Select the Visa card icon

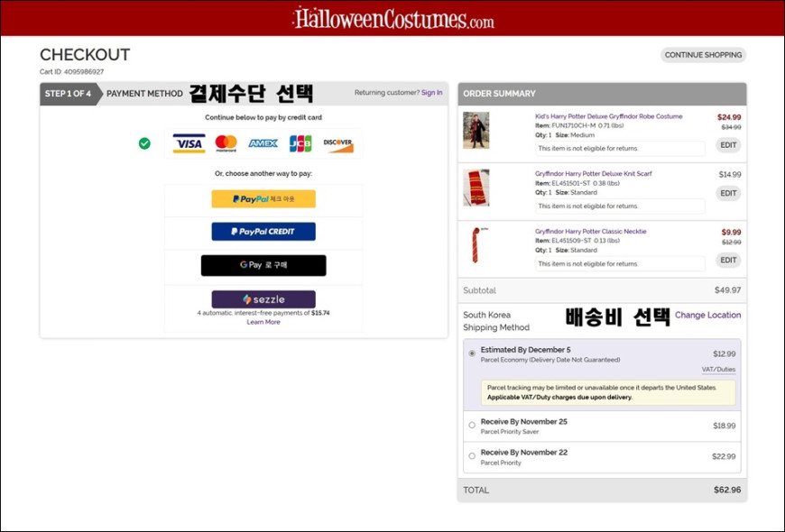pos(189,143)
